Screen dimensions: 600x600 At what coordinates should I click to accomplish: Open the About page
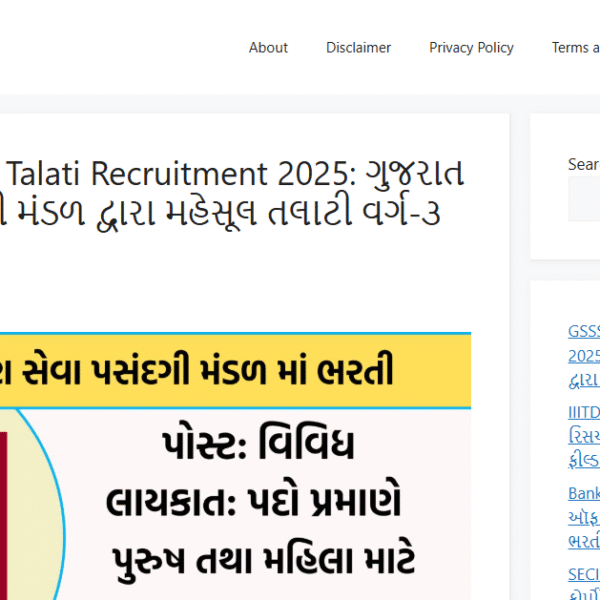coord(268,48)
